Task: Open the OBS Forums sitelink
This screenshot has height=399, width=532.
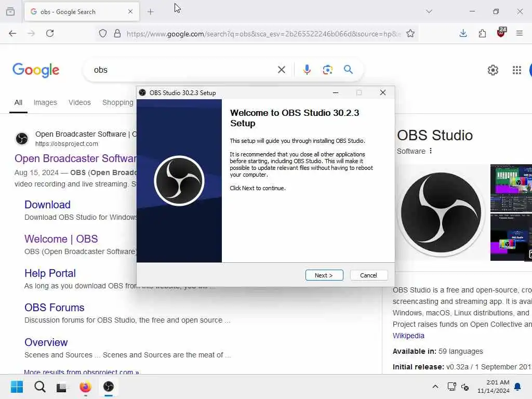Action: 54,308
